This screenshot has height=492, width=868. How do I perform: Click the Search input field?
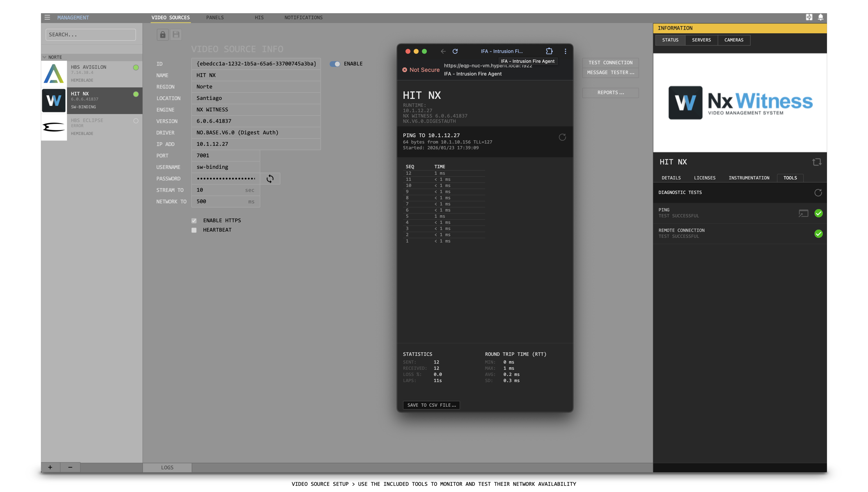click(x=91, y=34)
